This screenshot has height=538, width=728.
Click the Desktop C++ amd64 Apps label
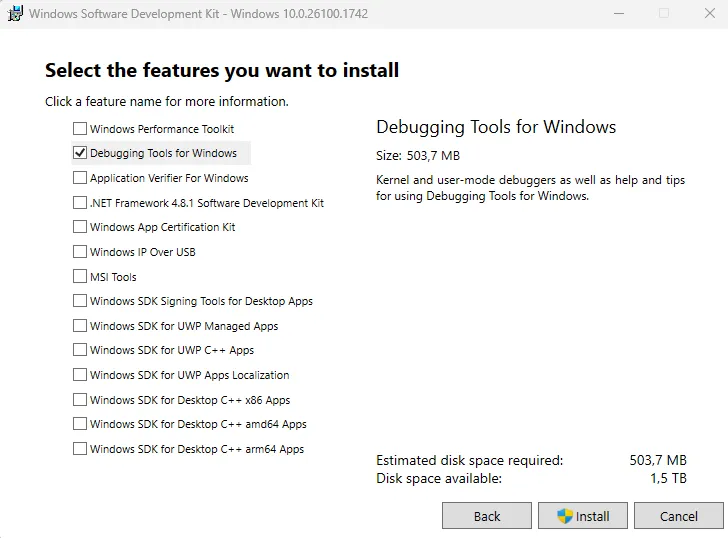click(198, 424)
